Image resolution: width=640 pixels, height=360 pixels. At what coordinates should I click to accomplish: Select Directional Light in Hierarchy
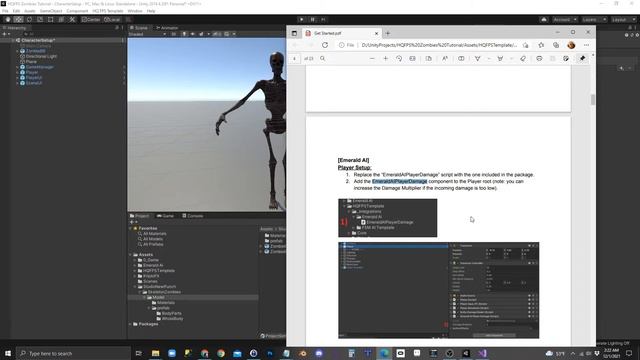pos(41,56)
